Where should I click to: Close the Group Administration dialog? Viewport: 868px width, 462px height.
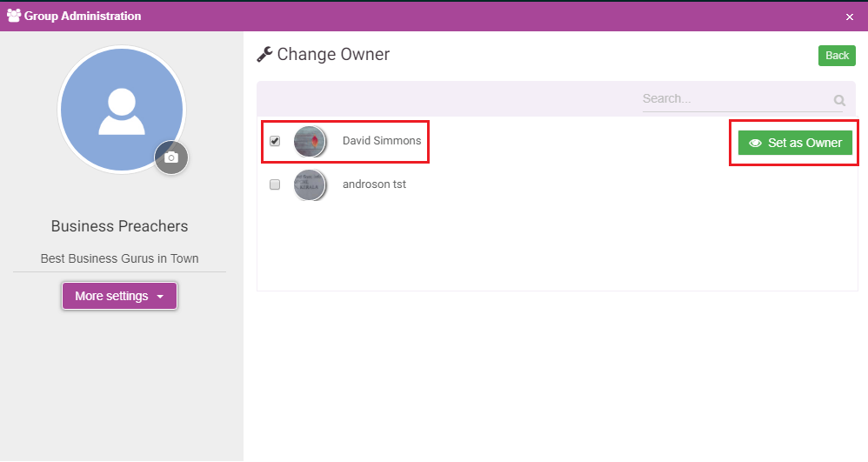[850, 17]
